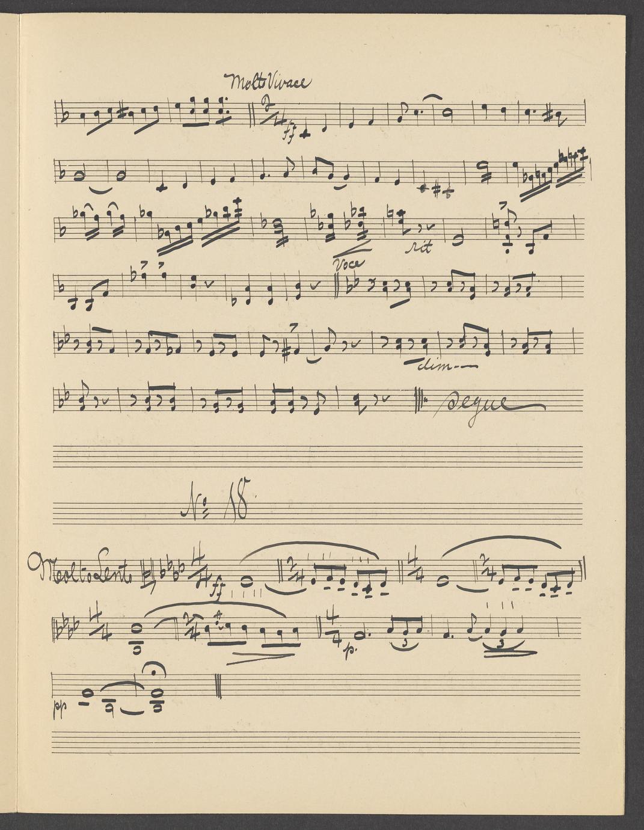Click the 'ff' dynamic after Molto Vivace
The width and height of the screenshot is (644, 830).
click(289, 132)
